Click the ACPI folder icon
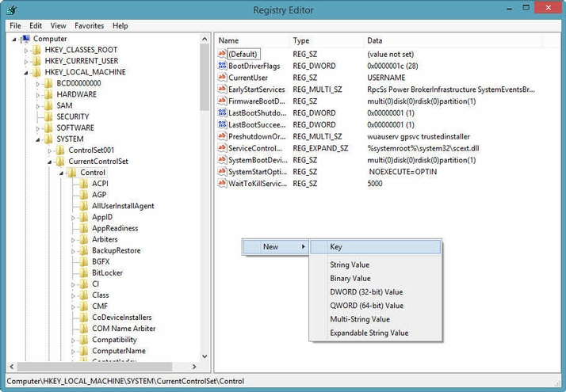This screenshot has width=566, height=392. pos(83,183)
